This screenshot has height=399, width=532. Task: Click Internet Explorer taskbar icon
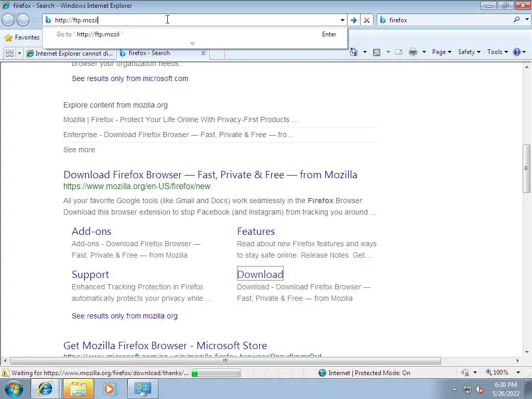45,389
